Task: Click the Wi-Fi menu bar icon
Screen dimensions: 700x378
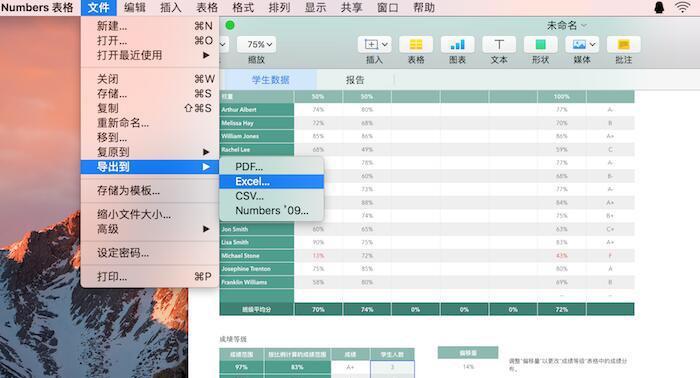Action: 683,7
